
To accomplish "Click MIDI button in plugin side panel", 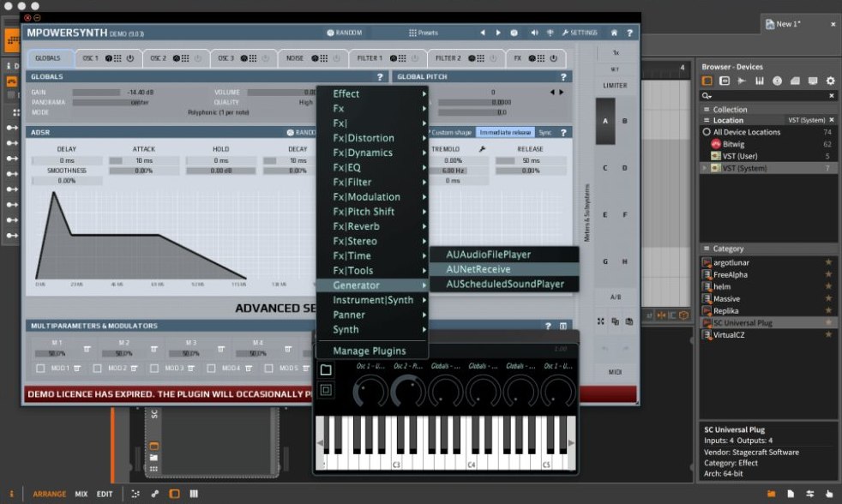I will [x=615, y=372].
